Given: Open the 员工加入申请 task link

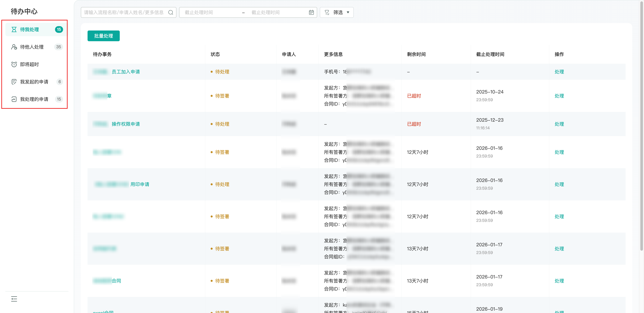Looking at the screenshot, I should click(x=125, y=72).
